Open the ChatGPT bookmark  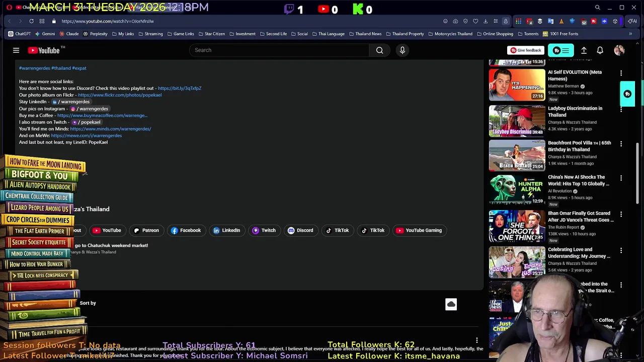click(20, 34)
